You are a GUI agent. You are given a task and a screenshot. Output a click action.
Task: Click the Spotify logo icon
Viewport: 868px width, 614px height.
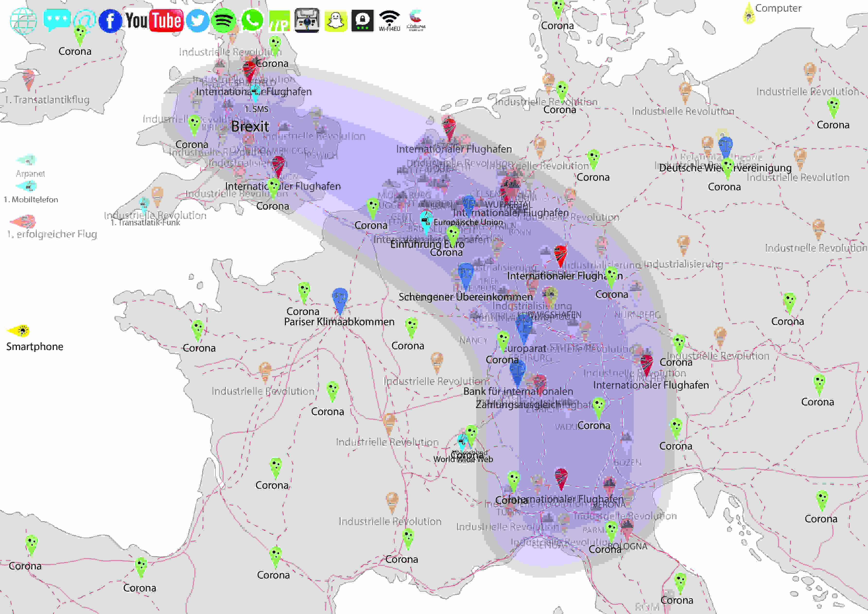(x=223, y=20)
